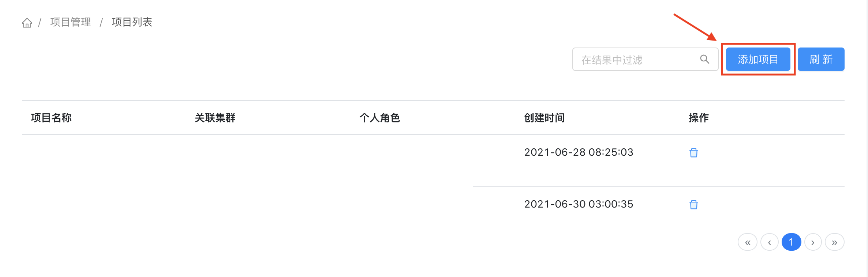Viewport: 868px width, 277px height.
Task: Open the 项目管理 breadcrumb link
Action: tap(71, 22)
